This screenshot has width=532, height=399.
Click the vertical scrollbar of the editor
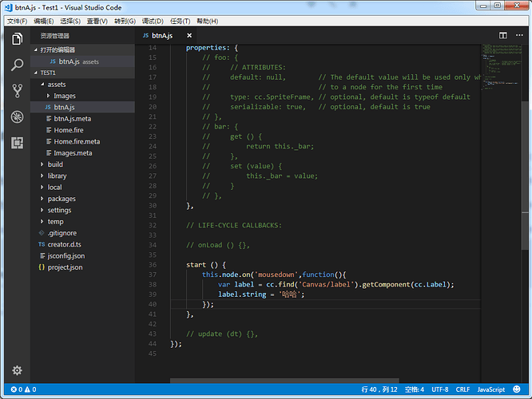point(525,176)
